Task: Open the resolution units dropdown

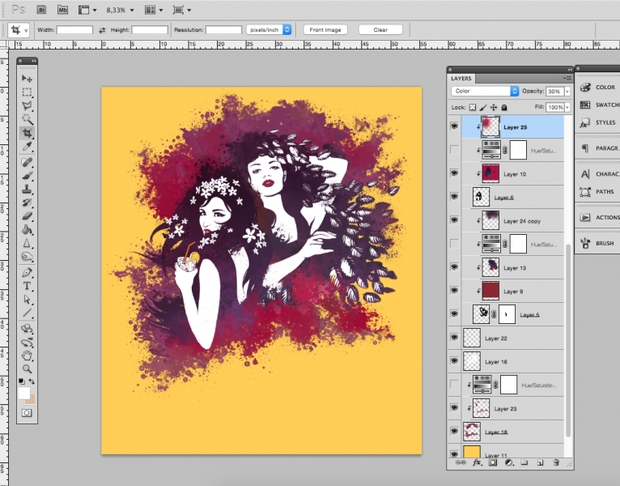Action: pos(268,30)
